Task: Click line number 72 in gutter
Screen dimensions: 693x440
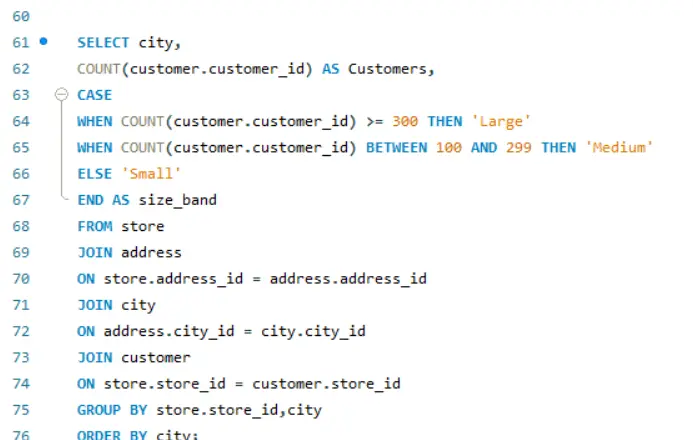Action: click(21, 331)
